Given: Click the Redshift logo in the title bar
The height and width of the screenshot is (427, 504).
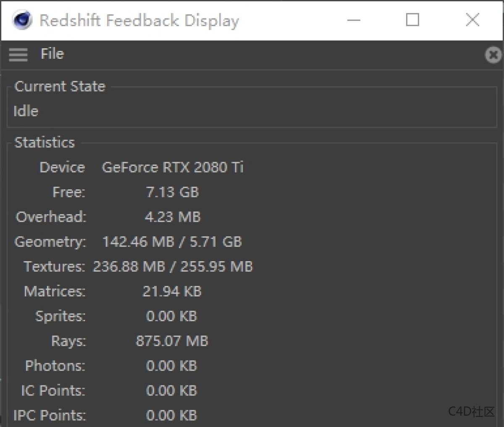Looking at the screenshot, I should click(x=22, y=20).
